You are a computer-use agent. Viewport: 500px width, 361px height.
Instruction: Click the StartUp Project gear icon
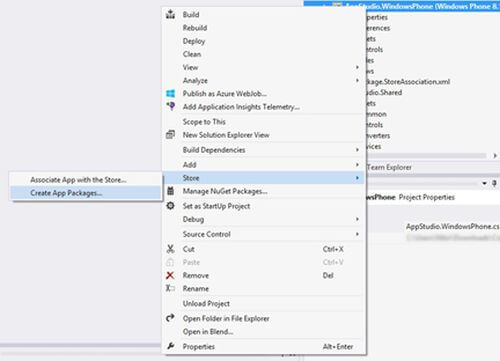click(x=170, y=206)
